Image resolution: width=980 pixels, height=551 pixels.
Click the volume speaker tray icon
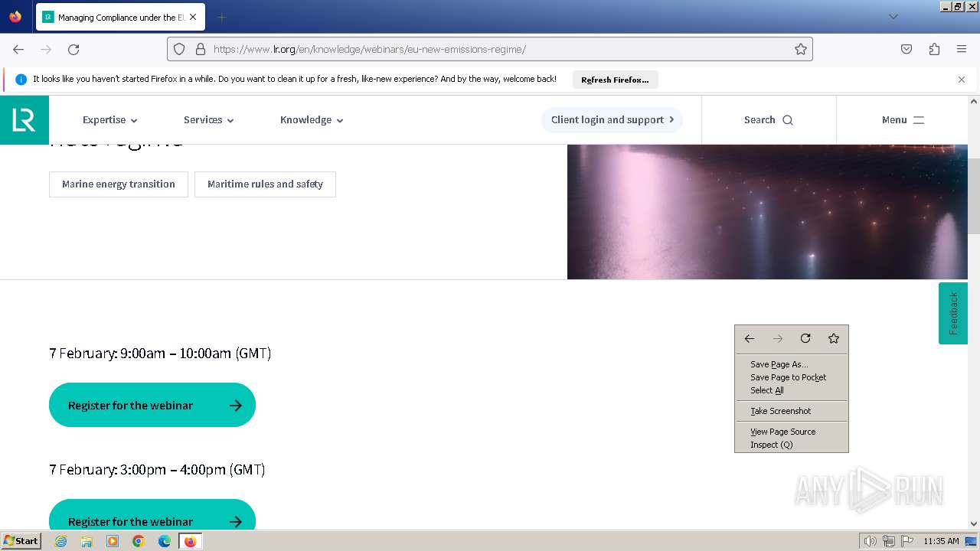(871, 541)
